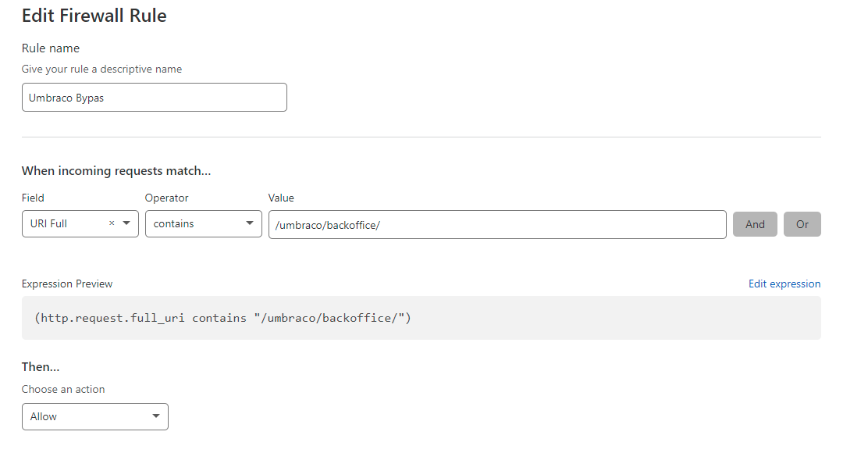Click the 'Expression Preview' label
Image resolution: width=868 pixels, height=453 pixels.
(x=67, y=284)
